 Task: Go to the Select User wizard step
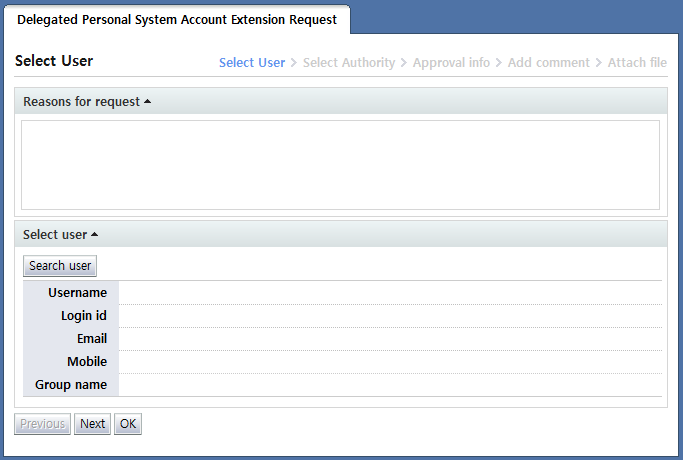click(x=252, y=62)
